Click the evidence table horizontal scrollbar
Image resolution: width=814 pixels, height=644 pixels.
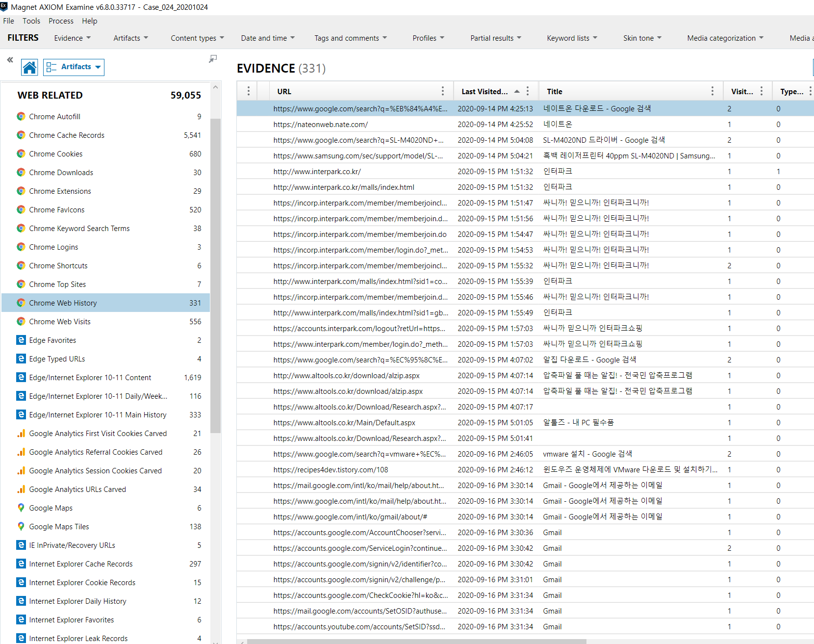click(417, 642)
